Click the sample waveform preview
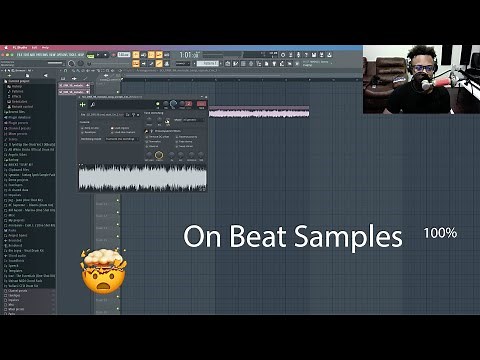 click(142, 178)
